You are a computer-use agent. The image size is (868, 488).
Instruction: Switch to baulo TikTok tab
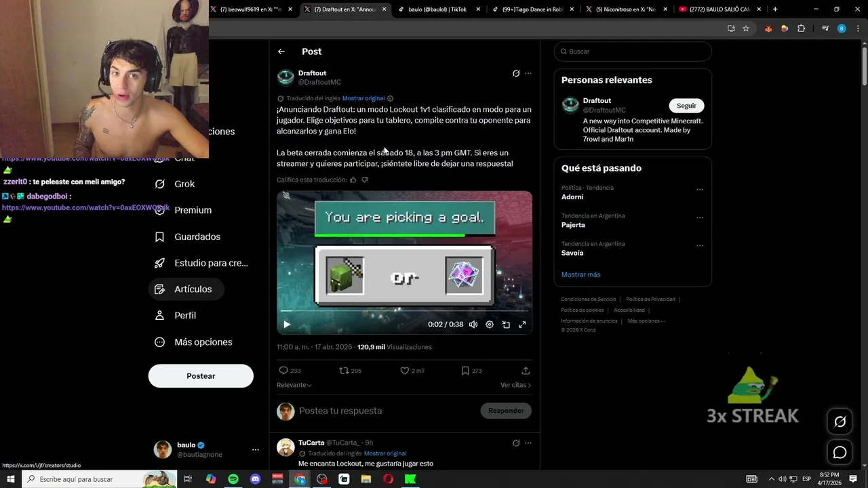click(439, 9)
